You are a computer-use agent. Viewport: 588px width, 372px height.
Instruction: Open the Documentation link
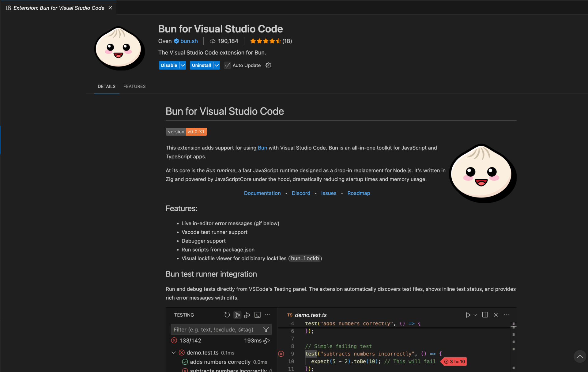pos(262,193)
